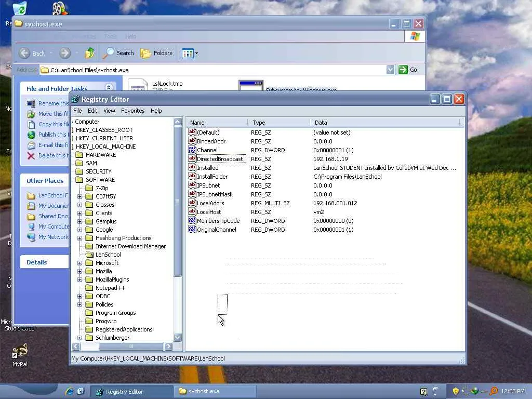Switch to svchost.exe taskbar button
Screen dimensions: 532x399
tap(215, 392)
